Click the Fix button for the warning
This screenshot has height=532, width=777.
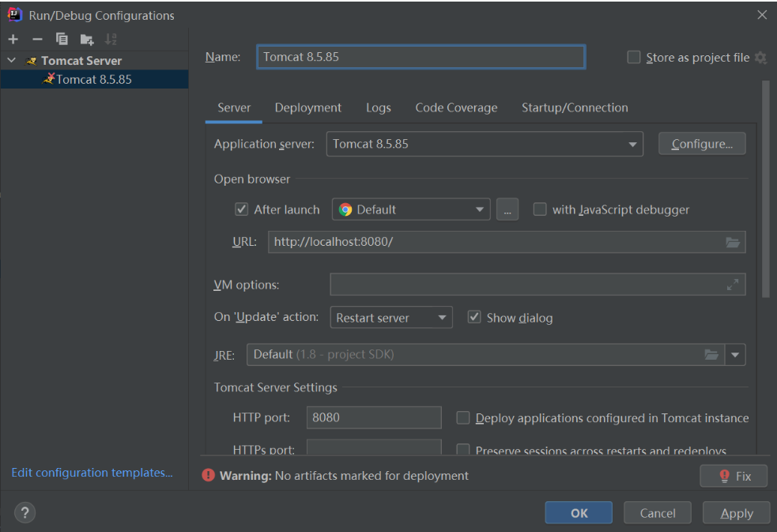tap(734, 476)
